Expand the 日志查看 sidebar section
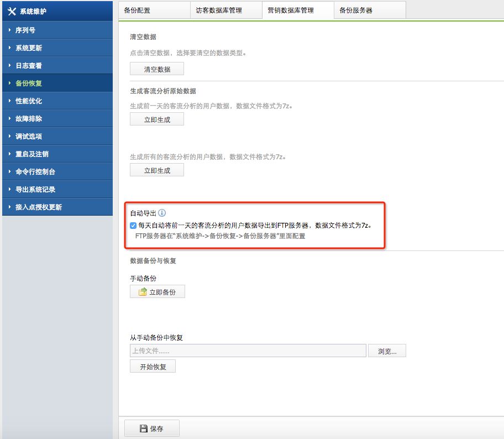This screenshot has height=439, width=504. point(29,66)
